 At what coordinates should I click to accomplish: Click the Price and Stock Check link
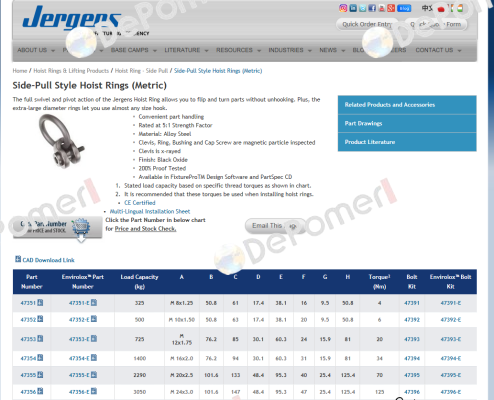coord(145,229)
